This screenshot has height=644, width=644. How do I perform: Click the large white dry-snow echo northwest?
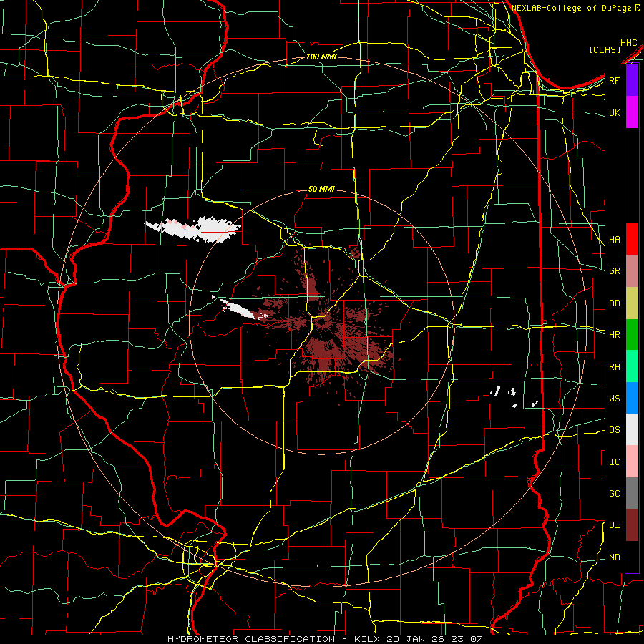point(193,229)
